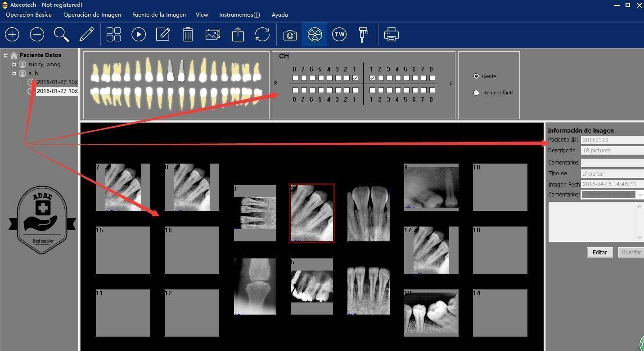The height and width of the screenshot is (351, 644).
Task: Start the play slideshow icon
Action: (x=139, y=35)
